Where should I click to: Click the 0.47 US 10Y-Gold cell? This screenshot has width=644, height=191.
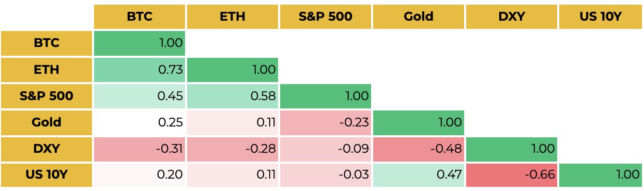[x=419, y=175]
